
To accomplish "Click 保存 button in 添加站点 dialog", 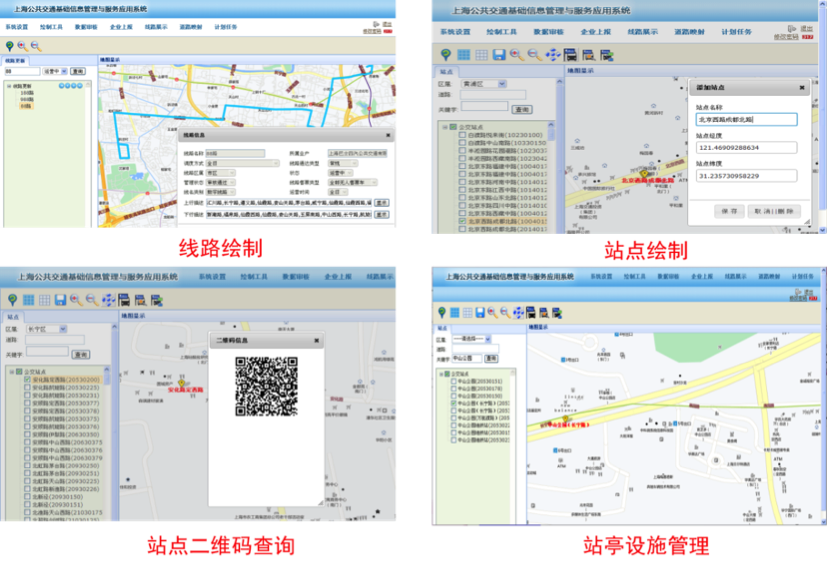I will click(x=729, y=211).
